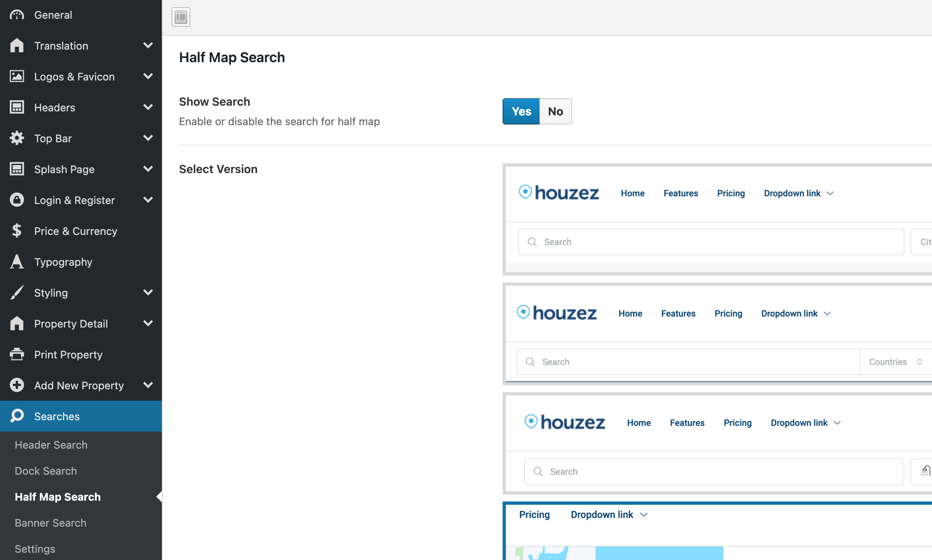Click the Add New Property plus icon
Screen dimensions: 932x560
click(17, 385)
